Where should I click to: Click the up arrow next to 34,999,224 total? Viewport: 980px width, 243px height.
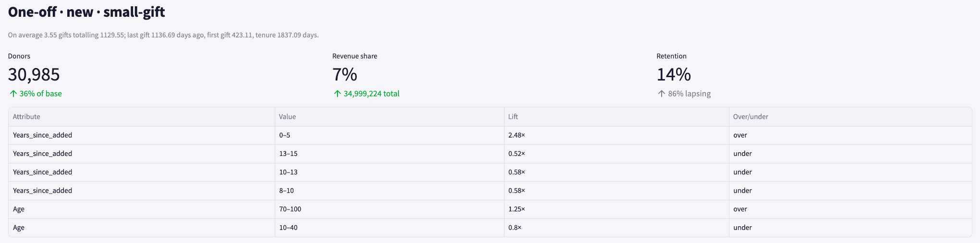point(338,93)
